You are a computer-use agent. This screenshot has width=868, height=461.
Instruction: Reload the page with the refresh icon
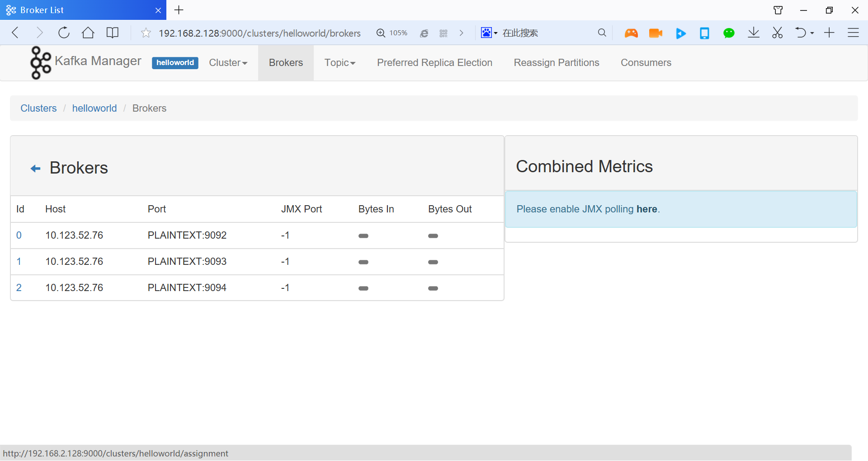click(x=64, y=33)
